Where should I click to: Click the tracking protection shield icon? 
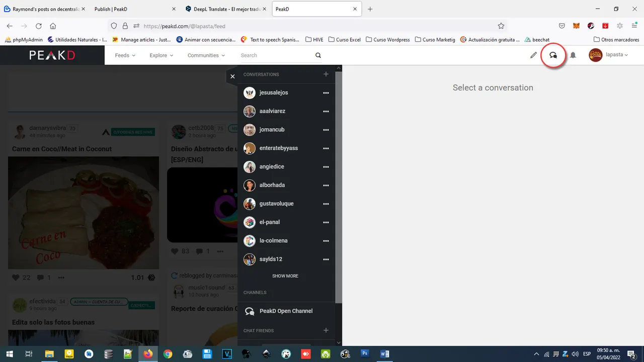coord(114,26)
